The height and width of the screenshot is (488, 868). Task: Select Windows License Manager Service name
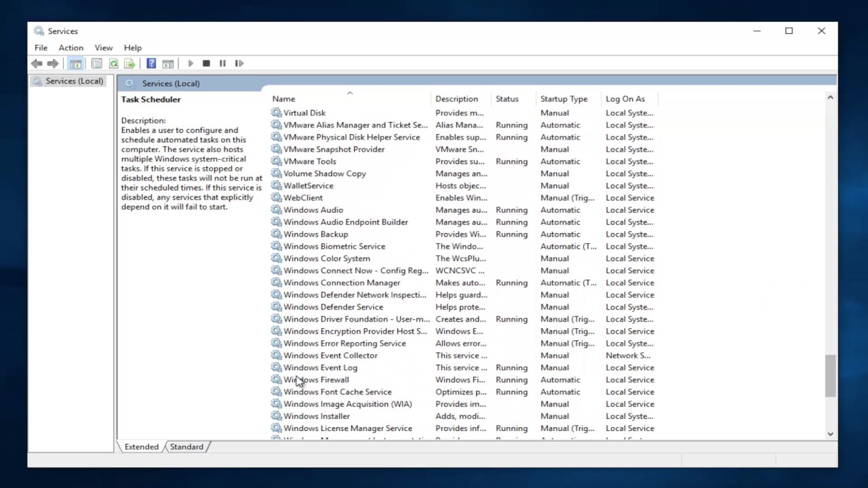(x=347, y=428)
